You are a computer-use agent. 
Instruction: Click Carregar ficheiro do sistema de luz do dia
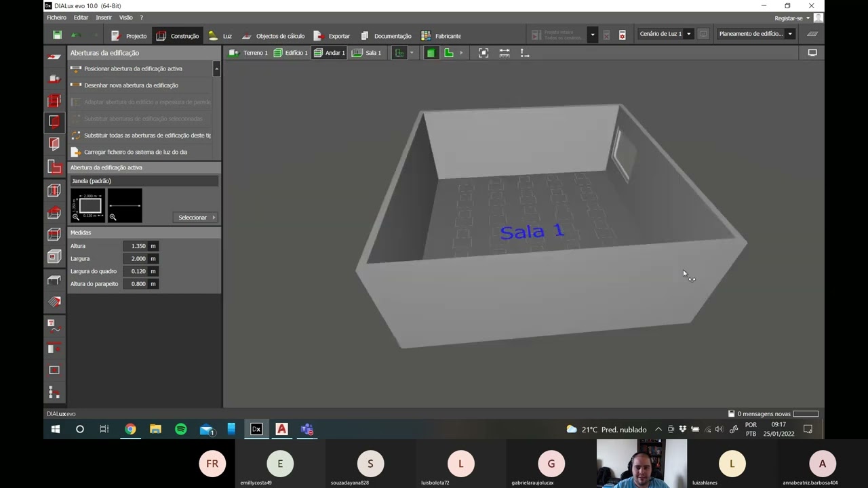(136, 152)
